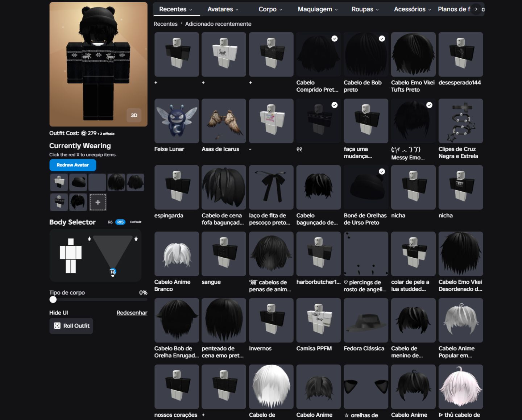Select the Default body option
This screenshot has width=522, height=420.
(x=136, y=222)
